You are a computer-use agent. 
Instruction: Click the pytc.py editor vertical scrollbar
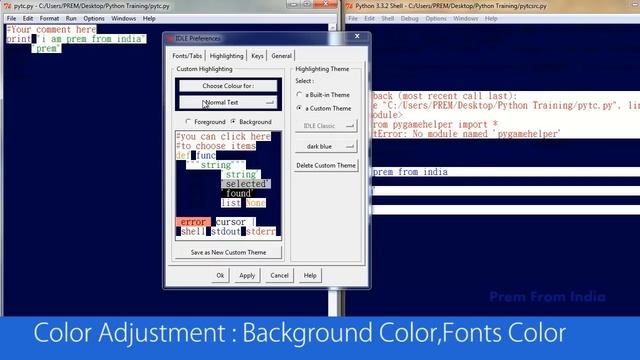tap(333, 169)
